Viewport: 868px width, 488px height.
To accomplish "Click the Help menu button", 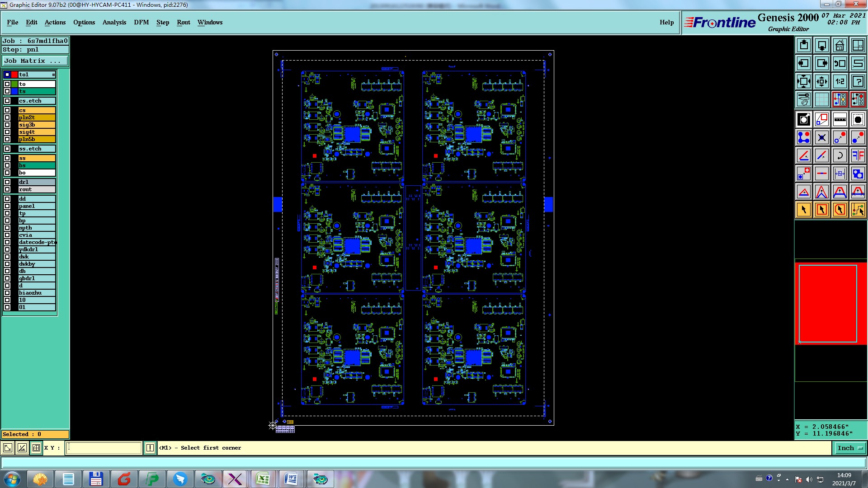I will pyautogui.click(x=666, y=22).
